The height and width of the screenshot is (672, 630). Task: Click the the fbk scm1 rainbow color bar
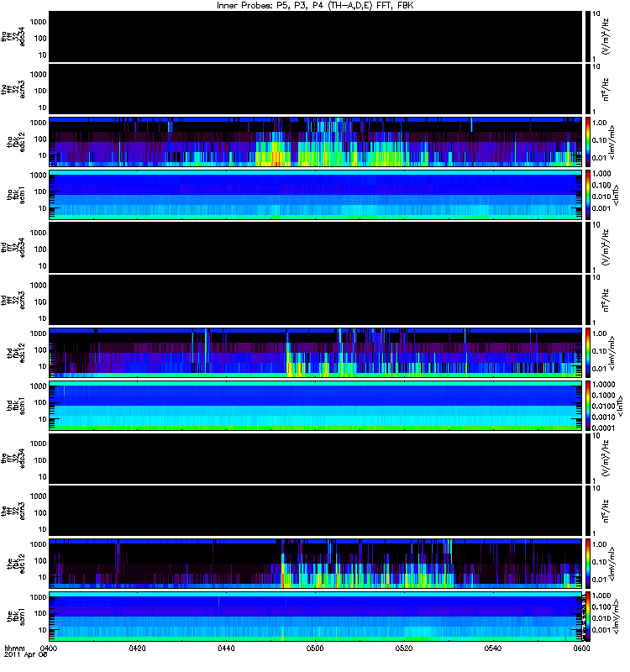[x=588, y=617]
